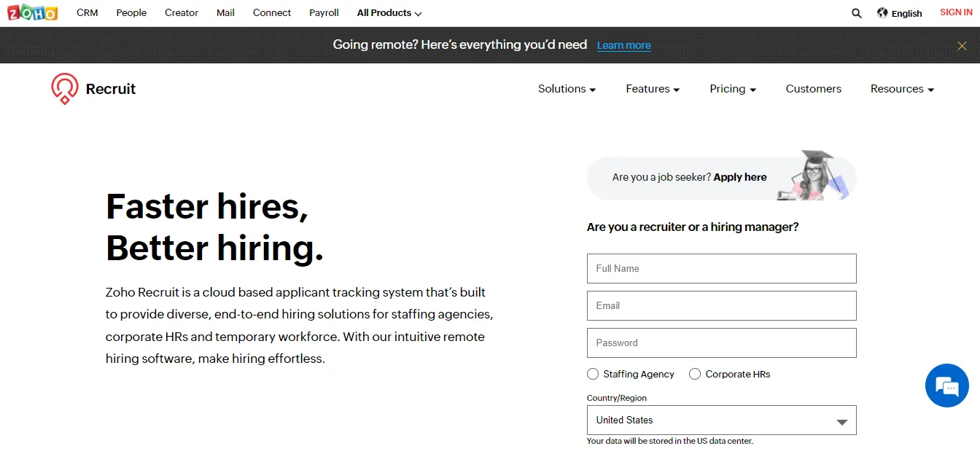Select the Corporate HRs radio button
980x454 pixels.
(695, 374)
